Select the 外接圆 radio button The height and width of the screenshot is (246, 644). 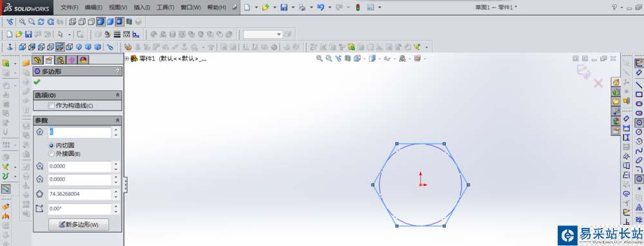click(x=51, y=154)
